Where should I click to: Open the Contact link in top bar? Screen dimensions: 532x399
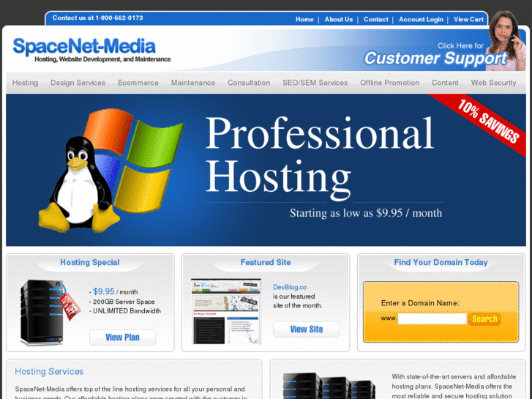375,19
